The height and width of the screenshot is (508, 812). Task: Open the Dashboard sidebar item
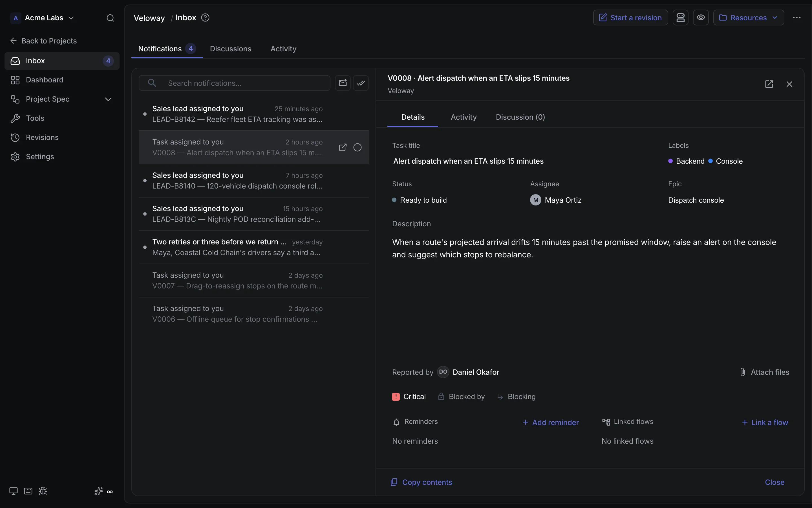[62, 80]
